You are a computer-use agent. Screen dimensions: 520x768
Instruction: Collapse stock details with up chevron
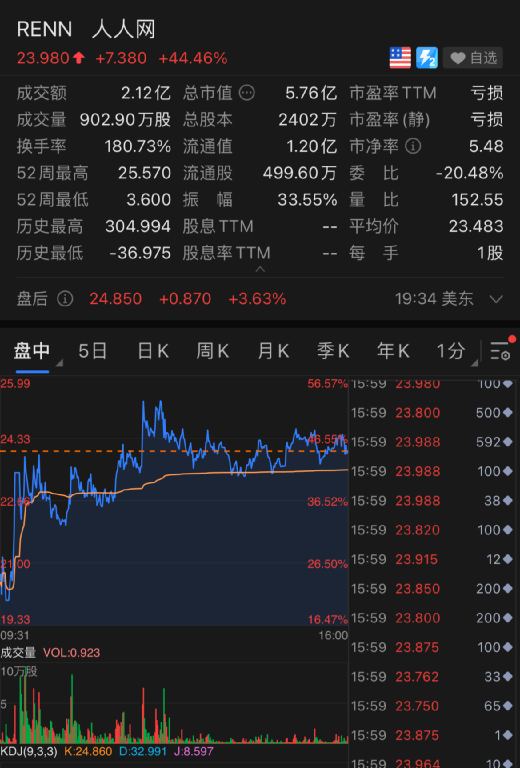(260, 269)
